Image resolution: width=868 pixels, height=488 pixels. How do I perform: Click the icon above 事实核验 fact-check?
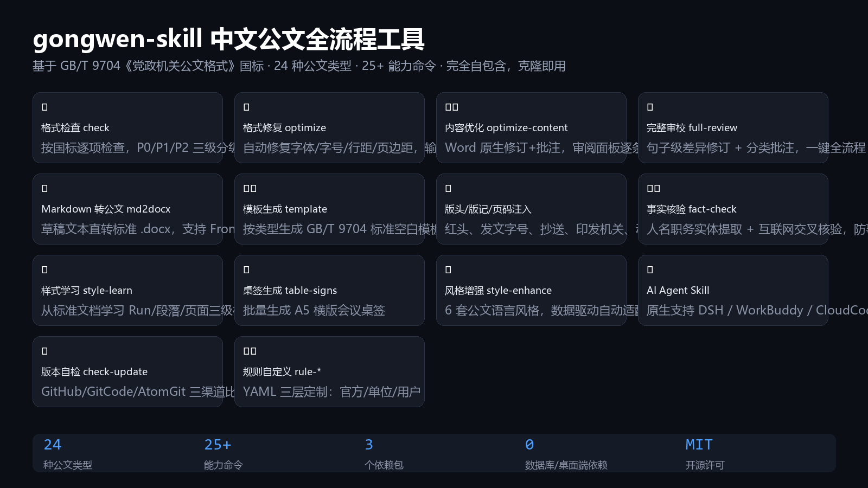pyautogui.click(x=653, y=189)
